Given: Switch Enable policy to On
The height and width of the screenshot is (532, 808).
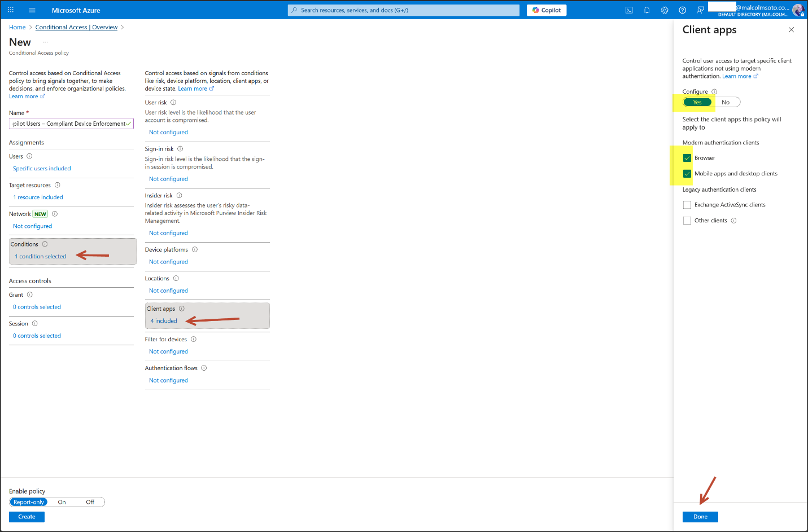Looking at the screenshot, I should [62, 502].
